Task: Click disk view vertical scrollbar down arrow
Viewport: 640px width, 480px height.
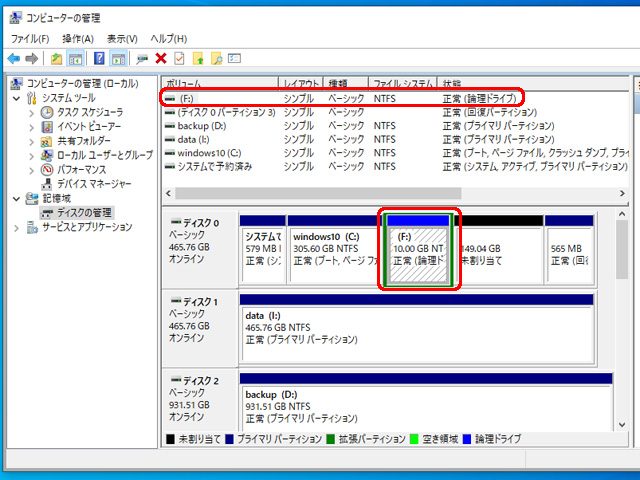Action: [x=622, y=424]
